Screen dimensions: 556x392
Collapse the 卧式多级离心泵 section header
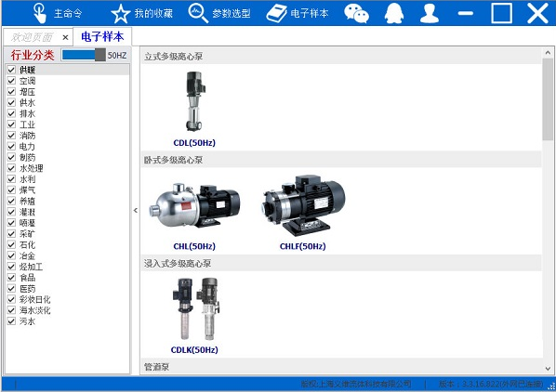341,160
